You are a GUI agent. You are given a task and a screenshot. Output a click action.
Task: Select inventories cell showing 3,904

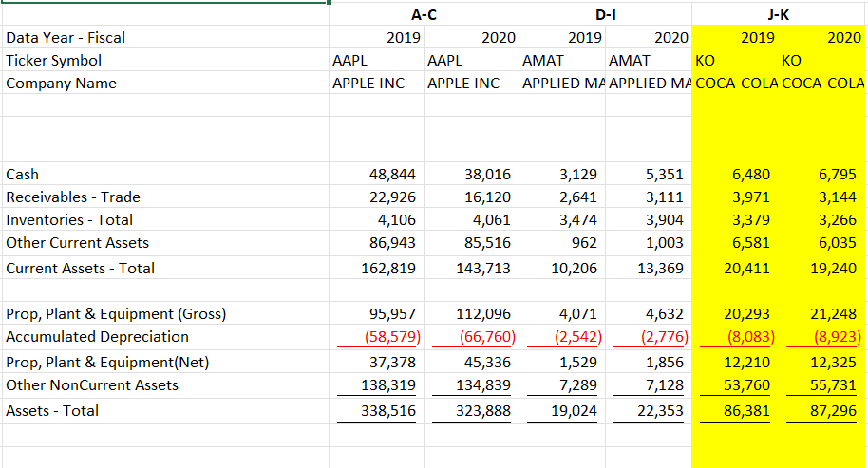point(649,219)
